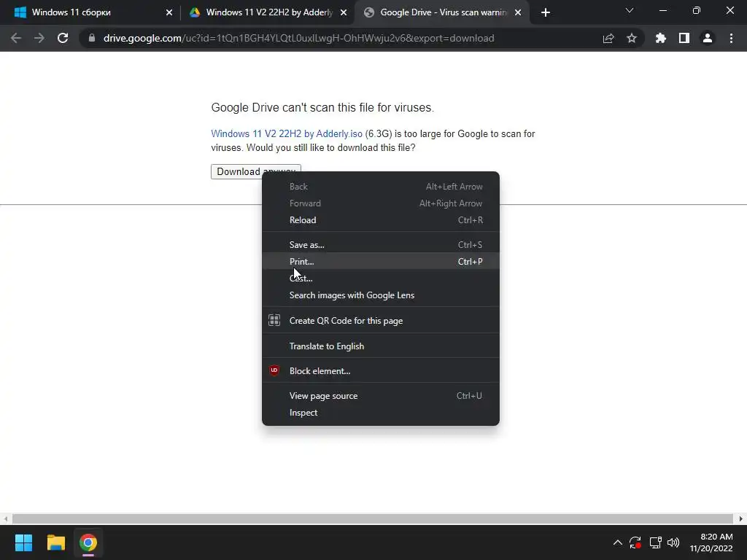The height and width of the screenshot is (560, 747).
Task: Click the browser forward arrow
Action: click(39, 38)
